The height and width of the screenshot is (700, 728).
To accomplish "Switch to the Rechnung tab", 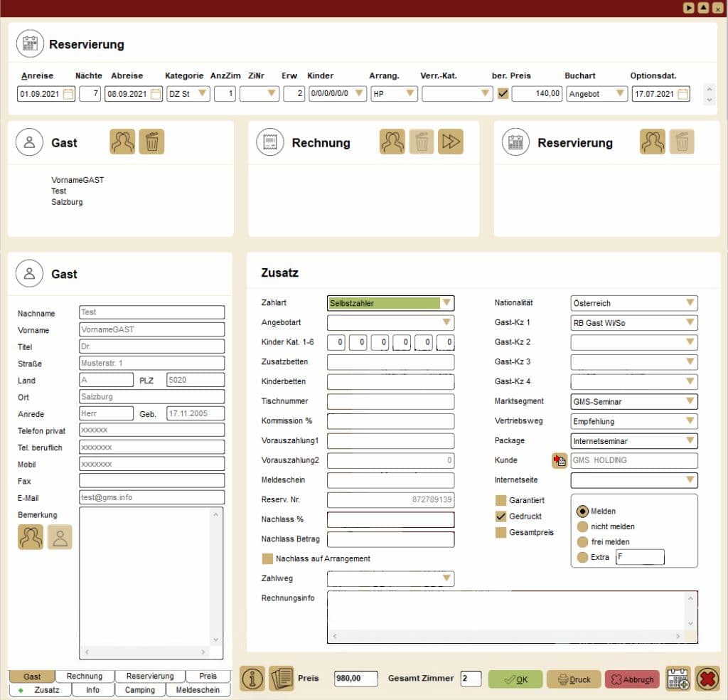I will (x=85, y=677).
